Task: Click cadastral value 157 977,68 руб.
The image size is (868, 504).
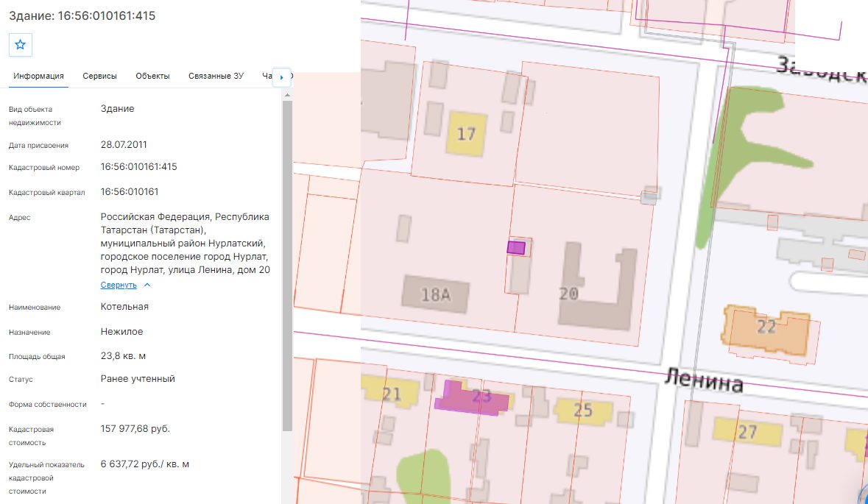Action: (135, 429)
